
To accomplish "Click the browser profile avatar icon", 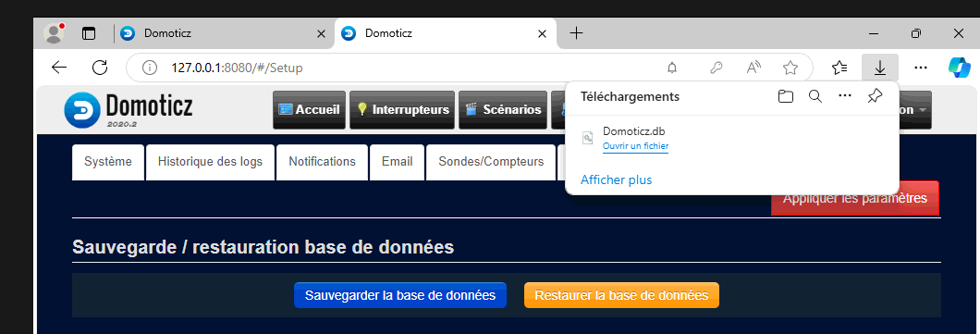I will coord(55,33).
